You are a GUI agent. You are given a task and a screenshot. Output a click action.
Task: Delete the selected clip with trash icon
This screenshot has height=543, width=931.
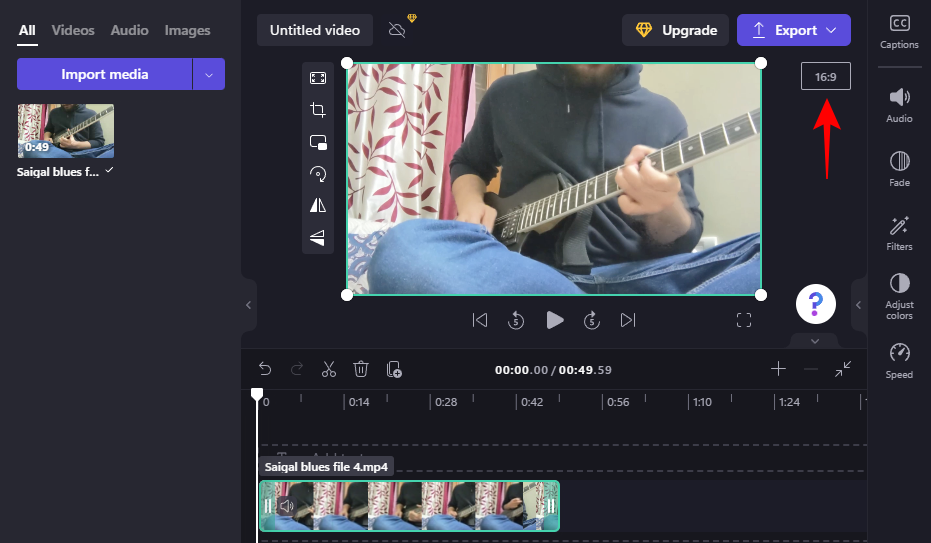[360, 369]
